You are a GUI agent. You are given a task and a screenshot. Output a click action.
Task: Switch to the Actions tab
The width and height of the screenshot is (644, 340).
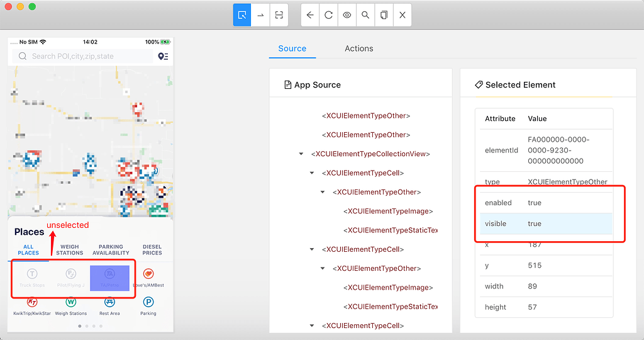point(359,48)
